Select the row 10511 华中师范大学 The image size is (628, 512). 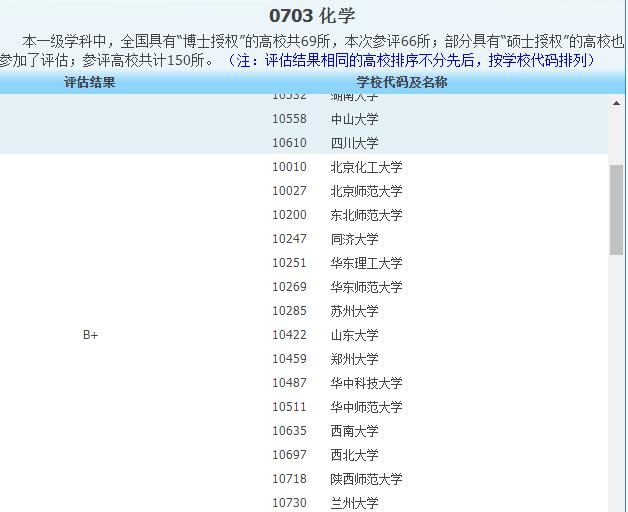pyautogui.click(x=337, y=407)
